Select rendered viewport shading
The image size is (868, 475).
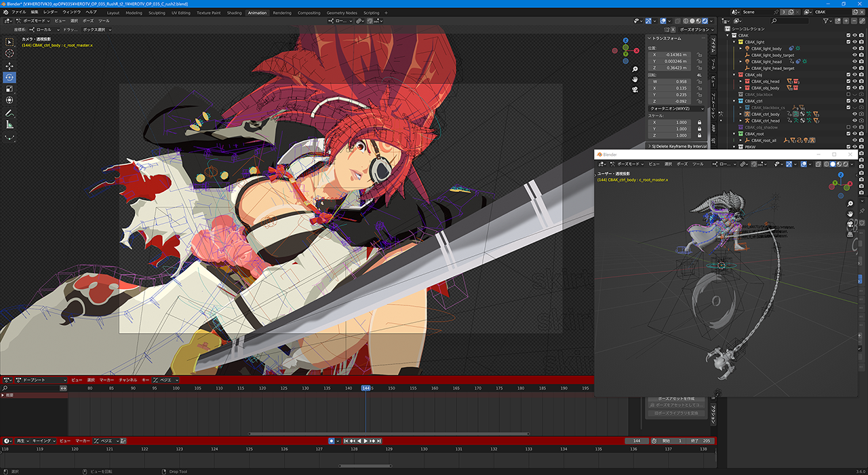(706, 21)
